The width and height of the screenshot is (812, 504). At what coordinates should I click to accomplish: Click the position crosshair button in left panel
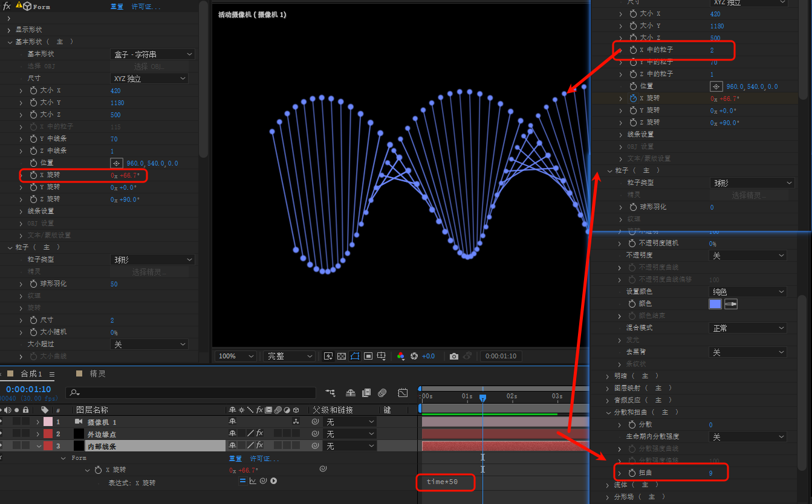tap(116, 163)
